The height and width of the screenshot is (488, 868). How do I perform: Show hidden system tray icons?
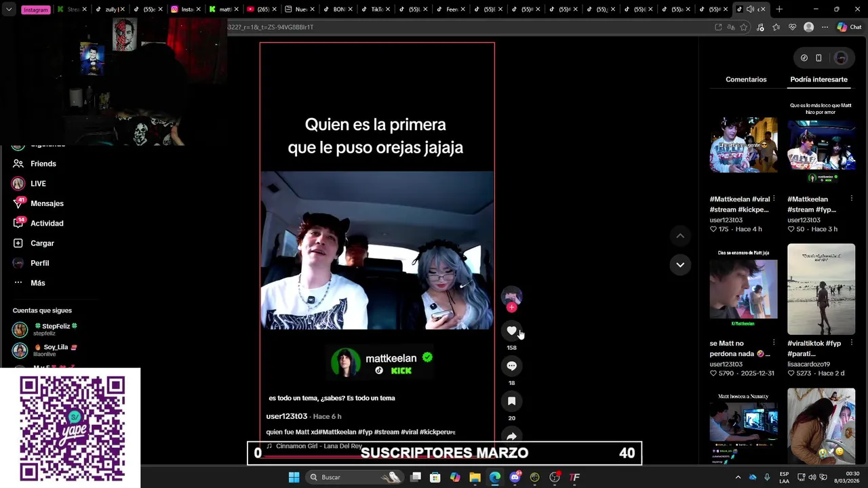[738, 477]
